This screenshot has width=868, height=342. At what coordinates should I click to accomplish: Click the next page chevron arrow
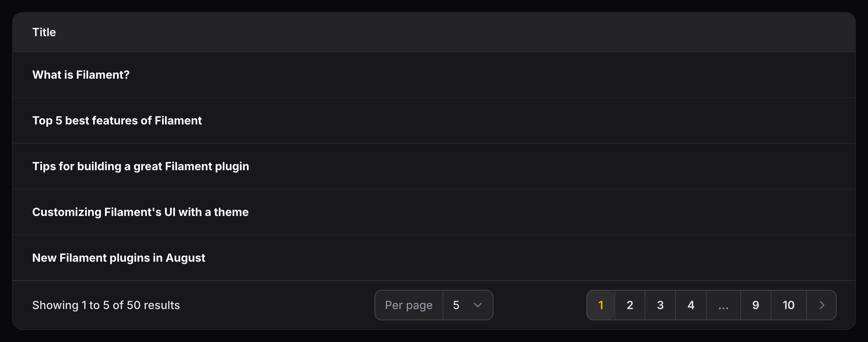pyautogui.click(x=821, y=305)
